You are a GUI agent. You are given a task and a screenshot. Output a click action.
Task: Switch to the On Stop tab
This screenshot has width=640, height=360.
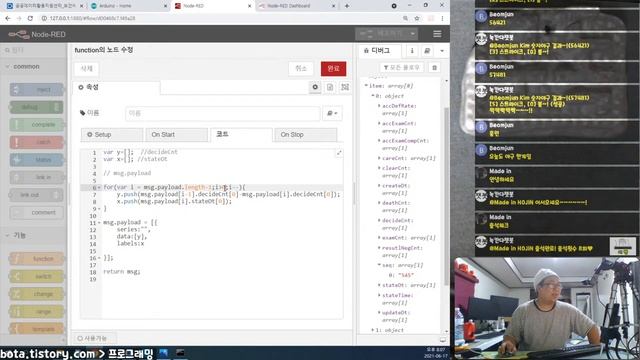[x=305, y=134]
